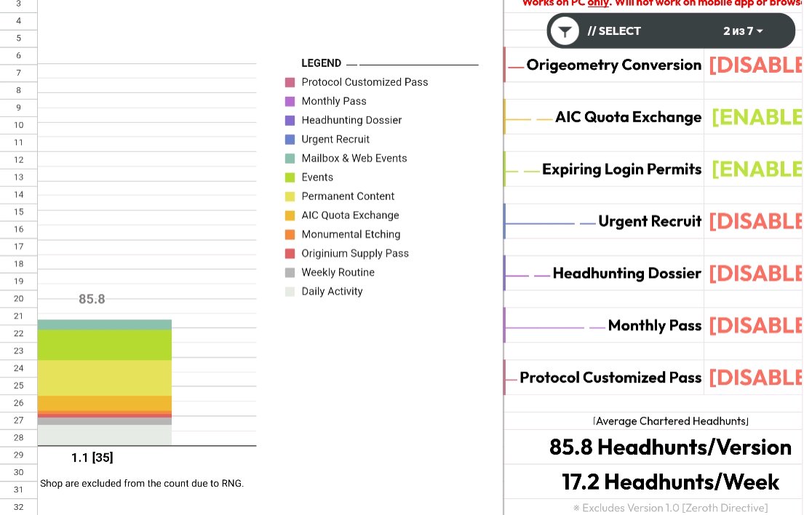Click Urgent Recruit legend color square

[290, 140]
